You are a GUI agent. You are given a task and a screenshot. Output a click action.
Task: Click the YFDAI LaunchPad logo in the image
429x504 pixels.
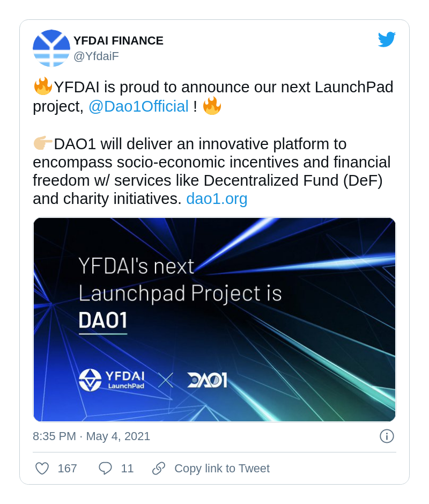coord(112,380)
